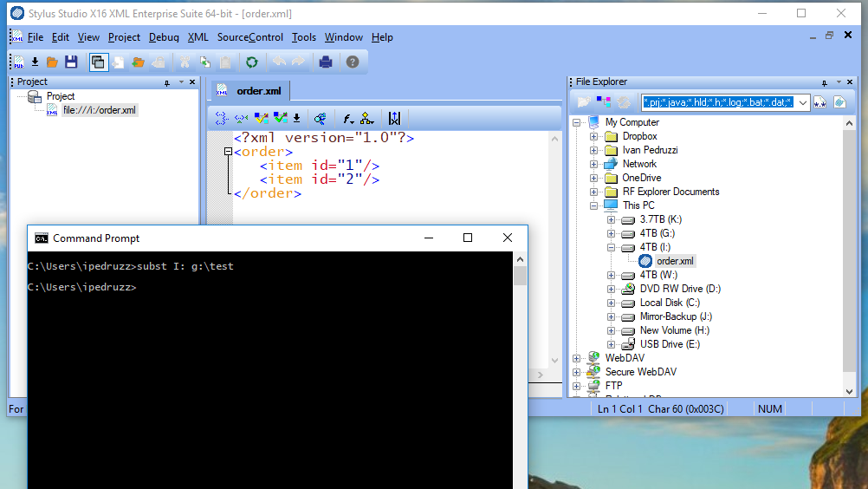Click the green Refresh icon
Image resolution: width=868 pixels, height=489 pixels.
[x=251, y=62]
